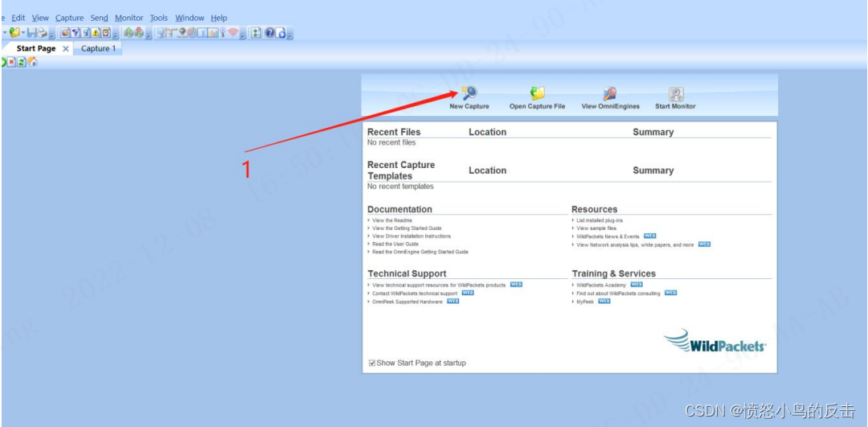This screenshot has width=868, height=427.
Task: Open View the Readme link
Action: click(x=392, y=220)
